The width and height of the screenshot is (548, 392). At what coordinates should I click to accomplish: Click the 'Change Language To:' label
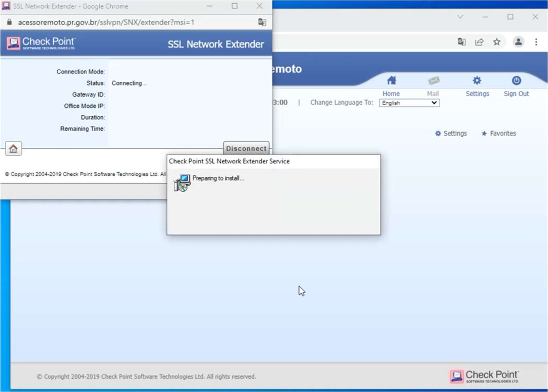click(342, 102)
